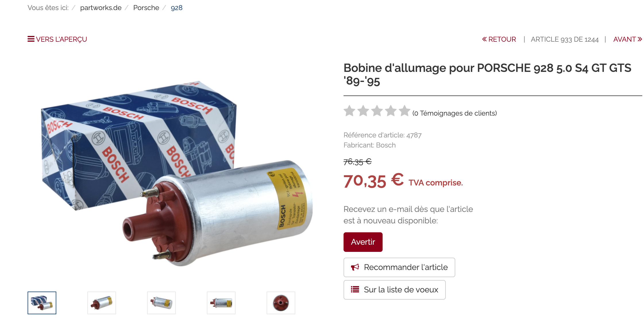
Task: Click the third rating star
Action: tap(377, 111)
